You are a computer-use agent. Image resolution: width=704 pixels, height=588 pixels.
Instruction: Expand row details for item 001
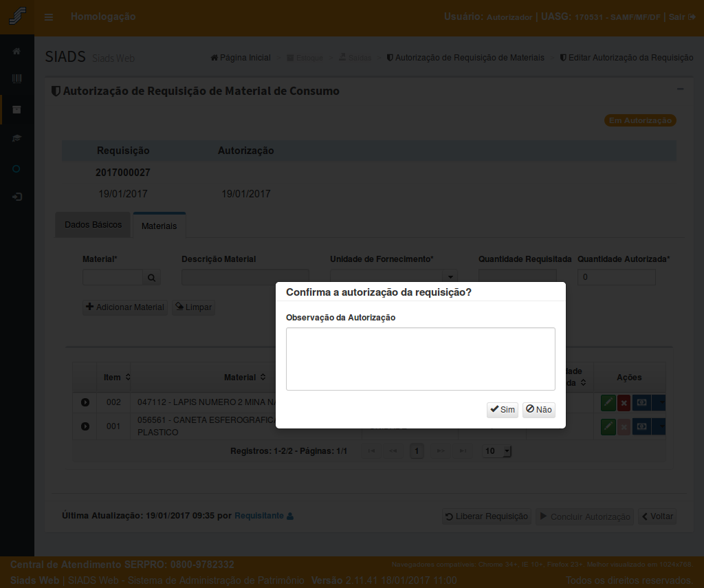[85, 426]
